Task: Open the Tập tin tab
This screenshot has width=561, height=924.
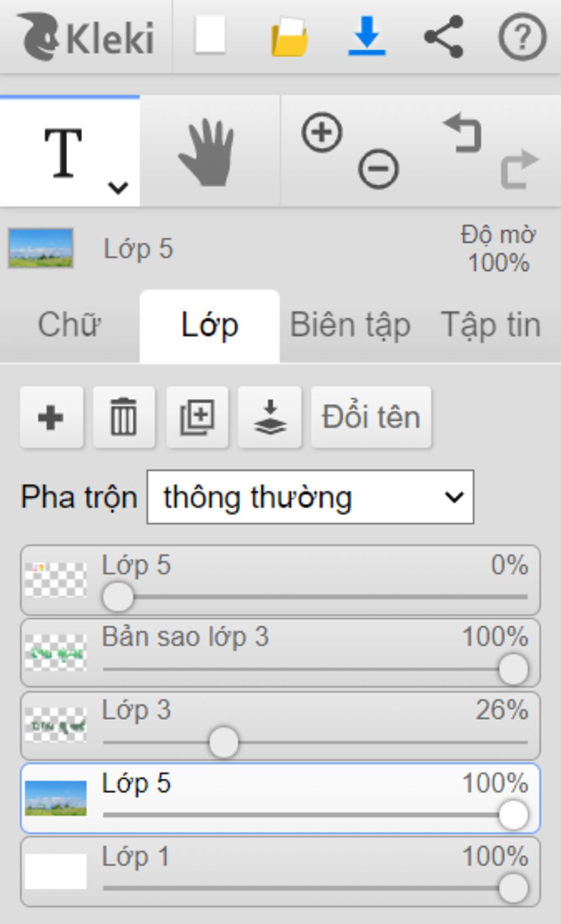Action: [x=491, y=325]
